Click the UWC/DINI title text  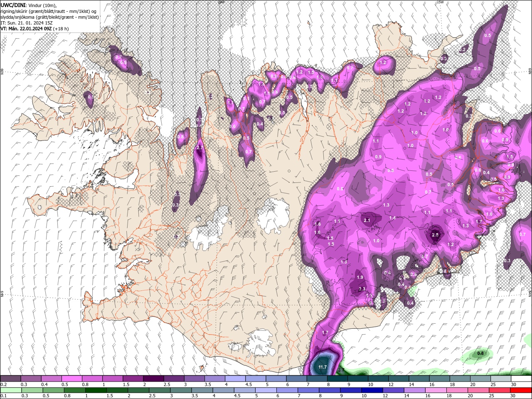click(x=13, y=5)
